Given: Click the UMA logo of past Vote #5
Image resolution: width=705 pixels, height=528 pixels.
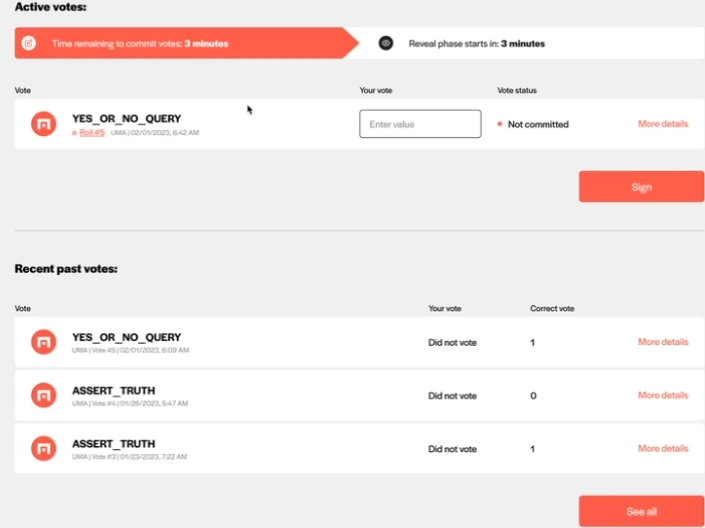Looking at the screenshot, I should click(x=44, y=342).
